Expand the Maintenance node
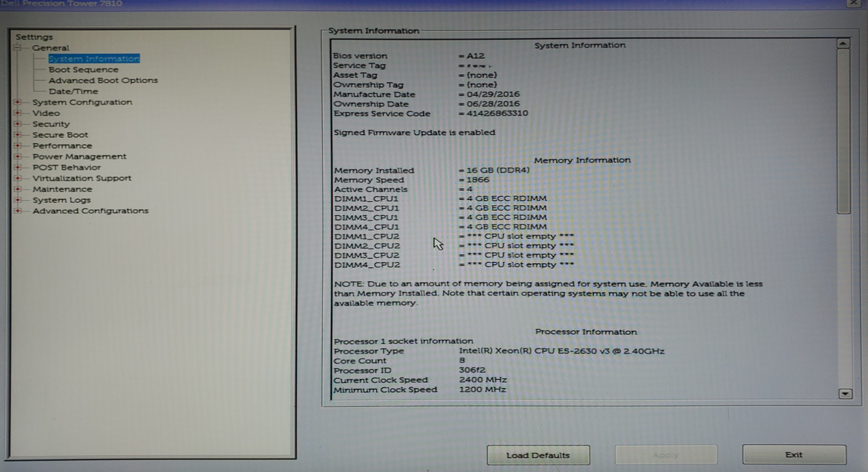This screenshot has width=868, height=472. point(18,189)
